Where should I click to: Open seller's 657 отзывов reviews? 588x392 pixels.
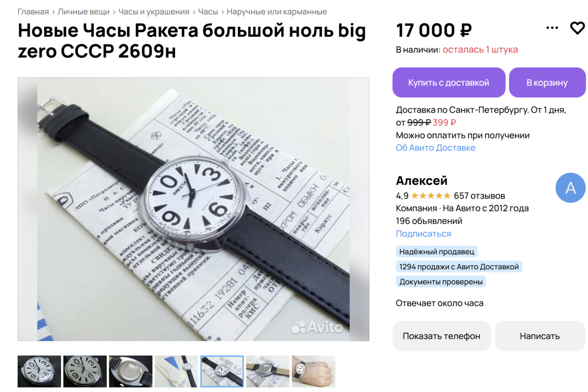coord(480,196)
